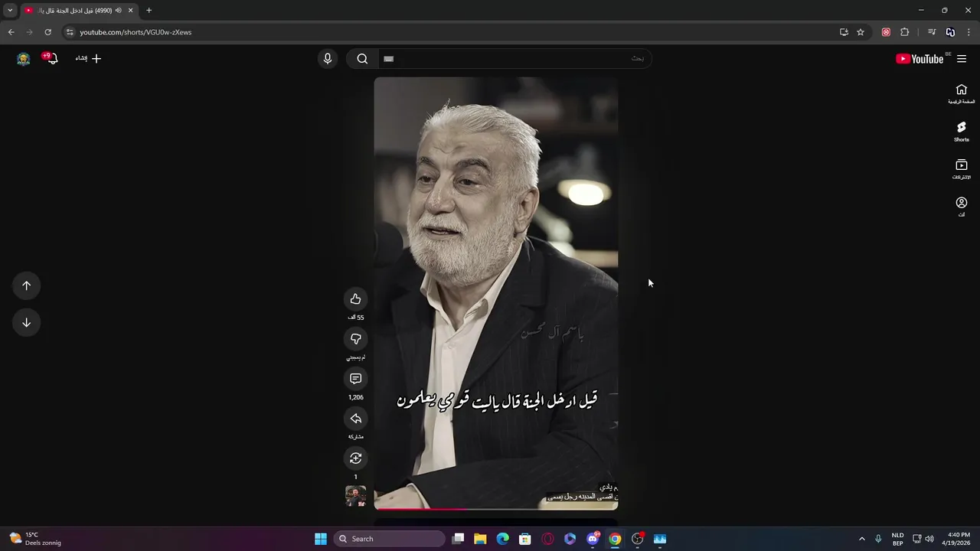Open tray microphone icon
Screen dimensions: 980x551
coord(878,539)
